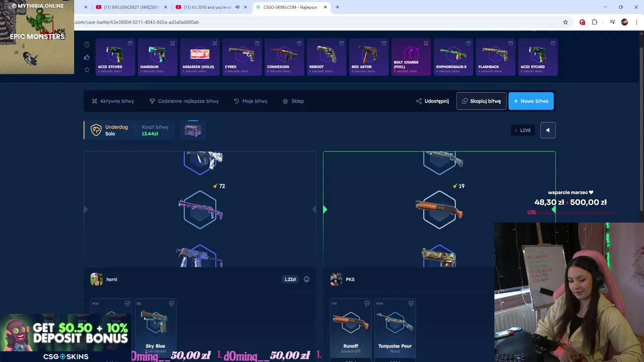Image resolution: width=644 pixels, height=362 pixels.
Task: Toggle the LIVE indicator
Action: coord(523,130)
